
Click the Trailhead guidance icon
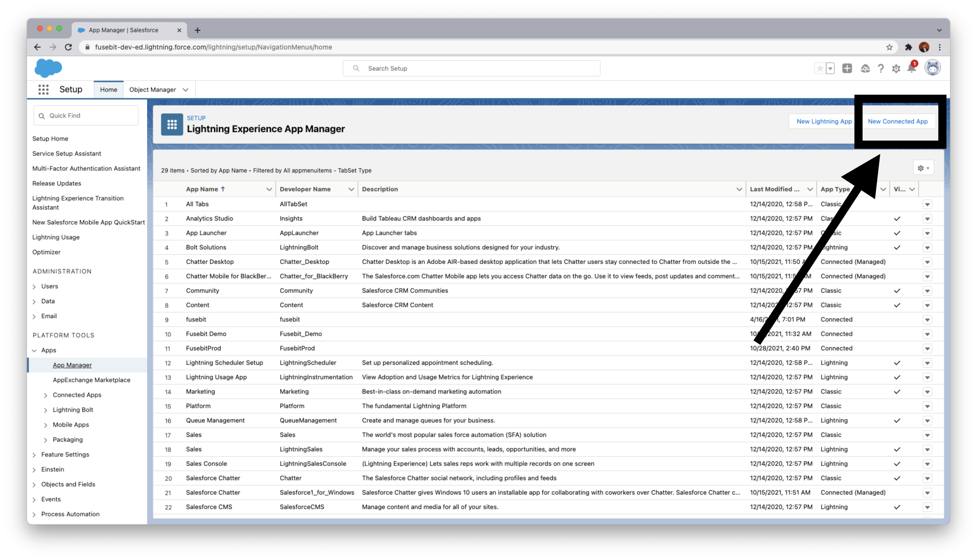click(865, 68)
